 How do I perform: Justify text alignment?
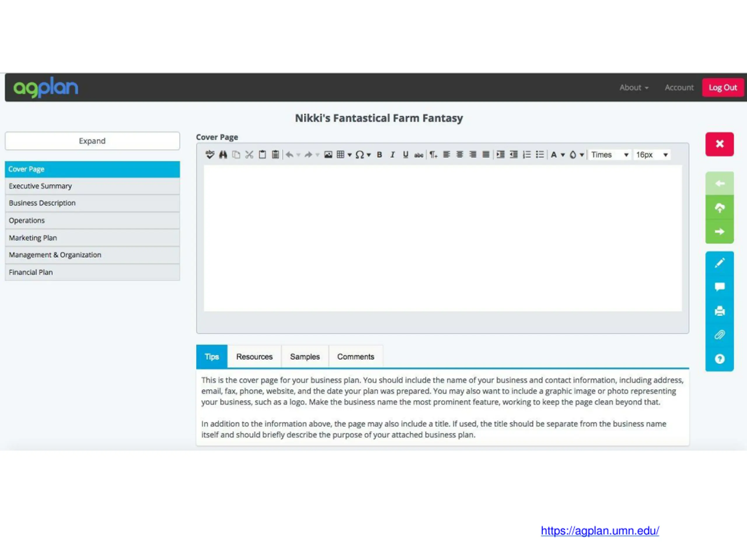(486, 155)
